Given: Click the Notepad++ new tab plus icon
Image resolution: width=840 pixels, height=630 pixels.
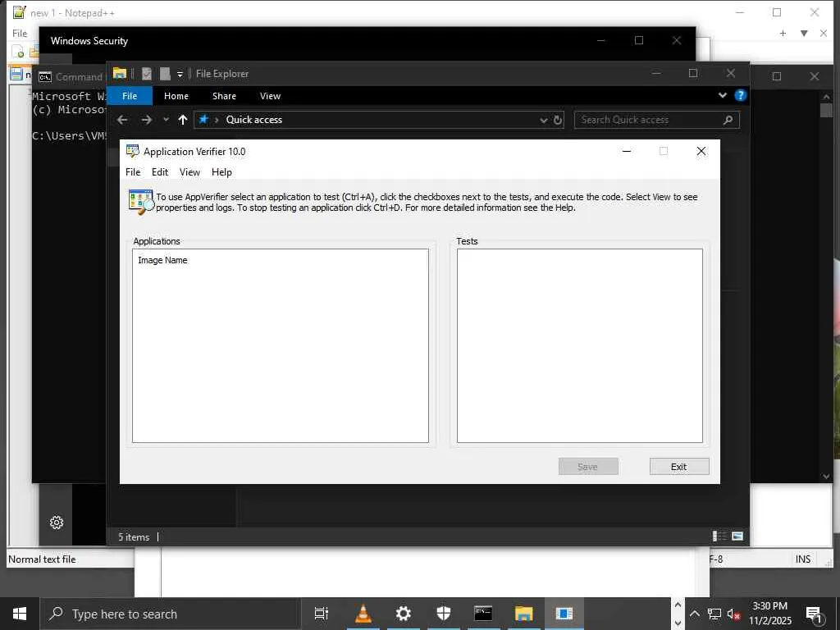Looking at the screenshot, I should pyautogui.click(x=783, y=33).
